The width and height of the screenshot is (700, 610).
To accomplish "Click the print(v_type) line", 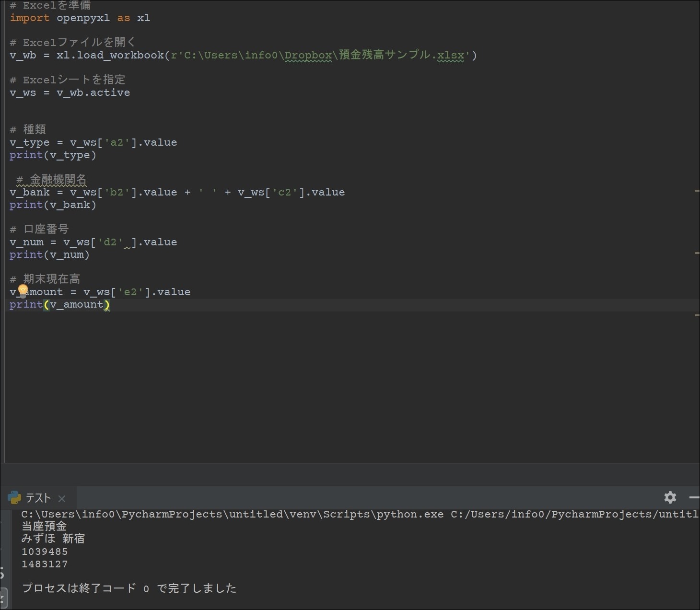I will pyautogui.click(x=53, y=155).
